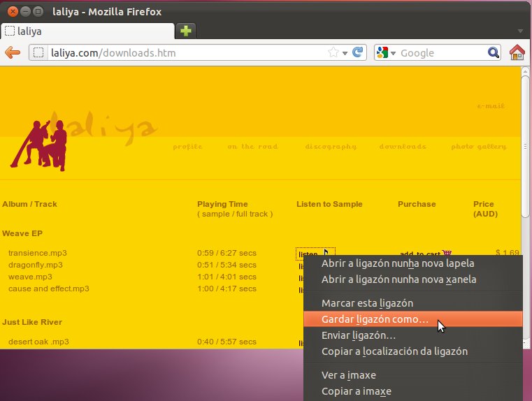
Task: Open a new tab with the green plus icon
Action: 185,31
